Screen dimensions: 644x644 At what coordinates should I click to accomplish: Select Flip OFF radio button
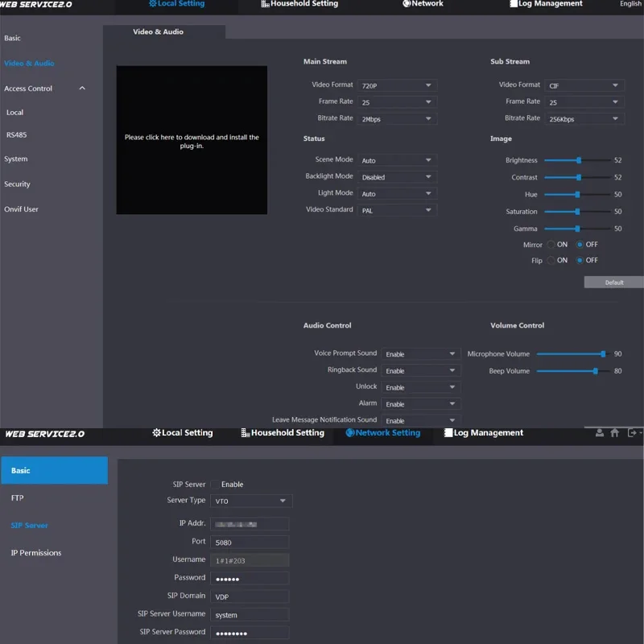pos(580,260)
